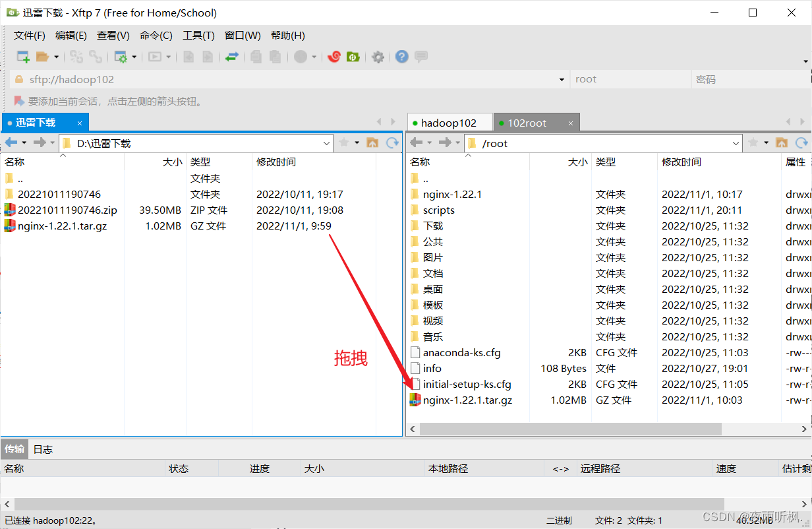
Task: Open the 文件(F) menu
Action: point(30,36)
